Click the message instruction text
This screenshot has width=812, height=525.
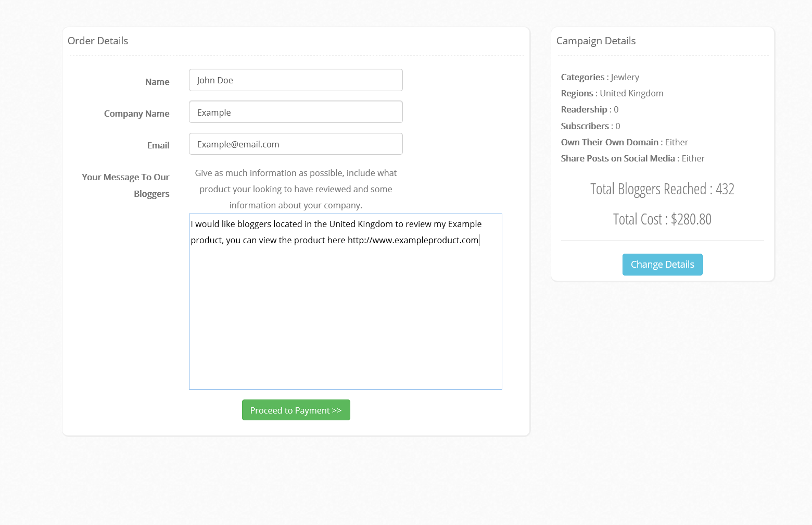click(x=296, y=189)
